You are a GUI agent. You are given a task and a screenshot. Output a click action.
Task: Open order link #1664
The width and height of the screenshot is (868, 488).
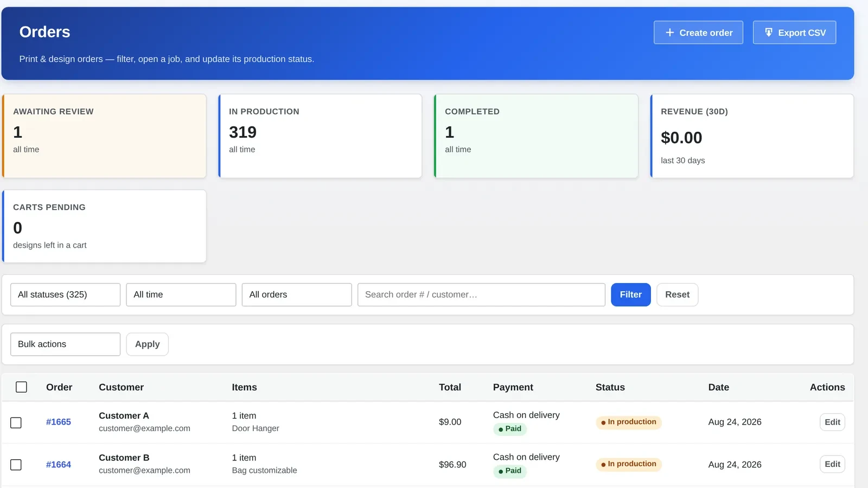[x=59, y=465]
